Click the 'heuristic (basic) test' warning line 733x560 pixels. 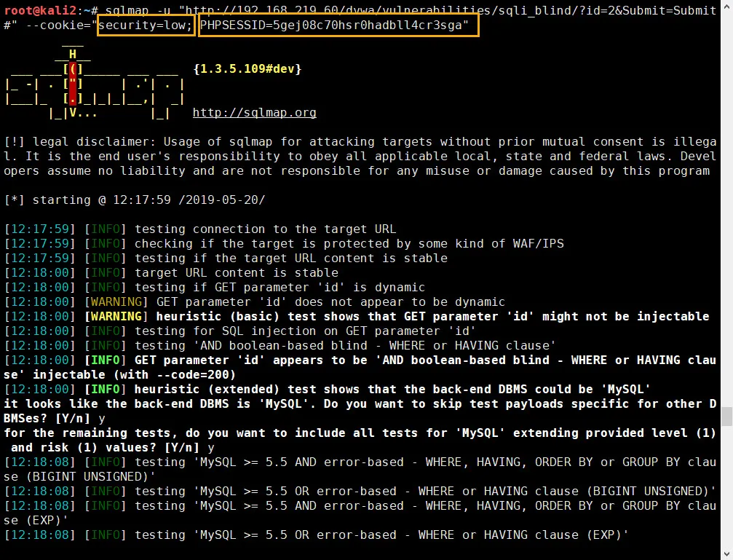point(357,316)
